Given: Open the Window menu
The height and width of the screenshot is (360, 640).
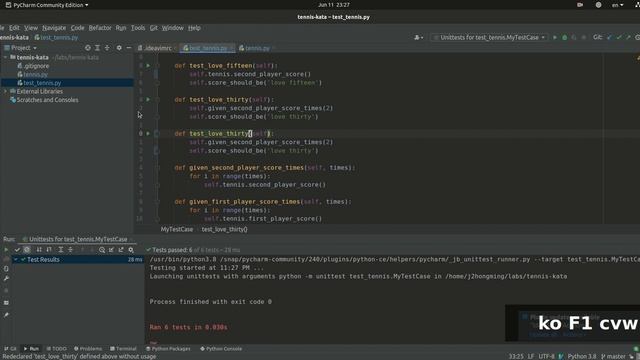Looking at the screenshot, I should (173, 28).
